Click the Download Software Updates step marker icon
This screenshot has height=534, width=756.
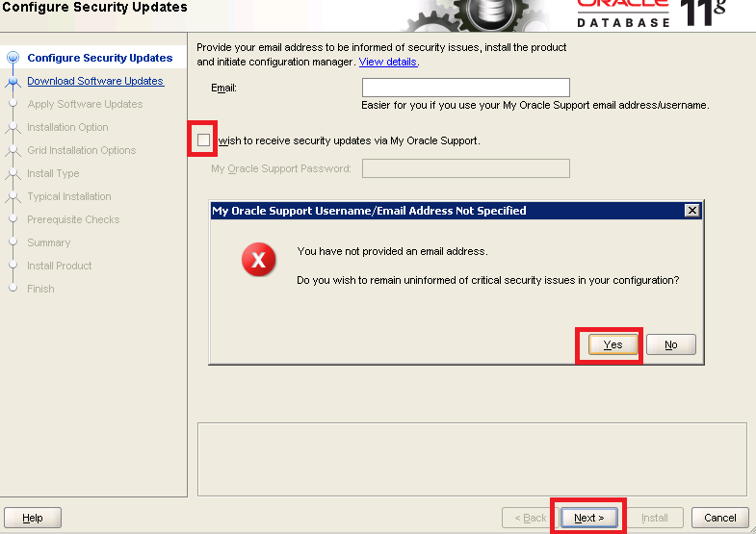pos(13,81)
